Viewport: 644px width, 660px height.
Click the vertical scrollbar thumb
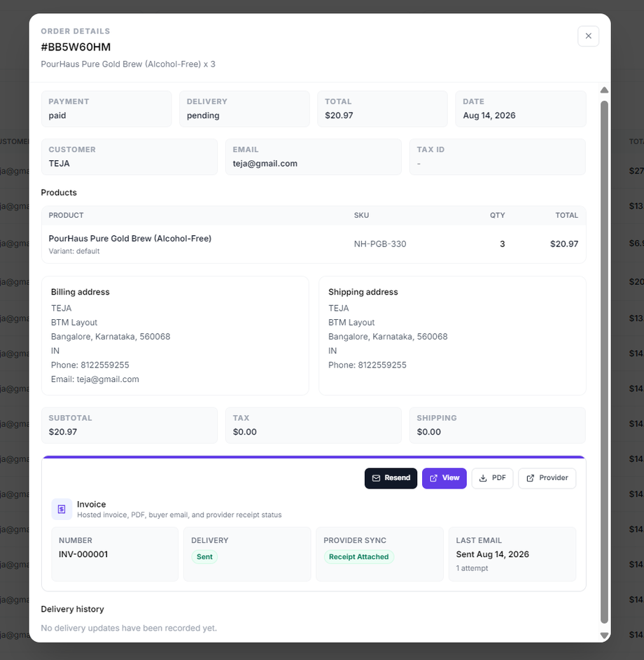604,362
